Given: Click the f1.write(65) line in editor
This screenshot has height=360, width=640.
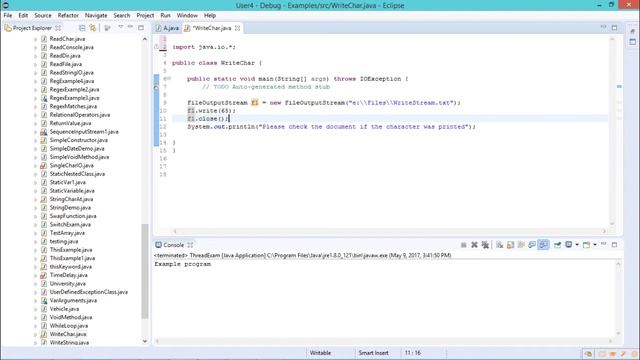Looking at the screenshot, I should click(x=211, y=111).
